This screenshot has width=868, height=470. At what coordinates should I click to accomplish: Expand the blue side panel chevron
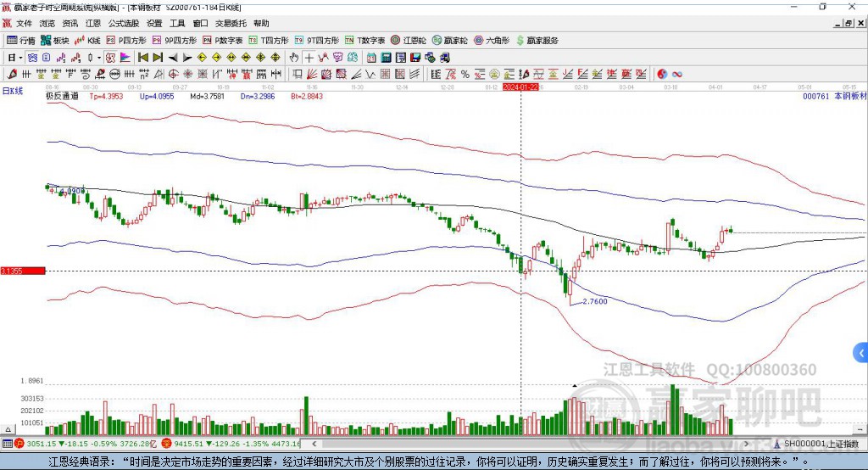(x=861, y=353)
